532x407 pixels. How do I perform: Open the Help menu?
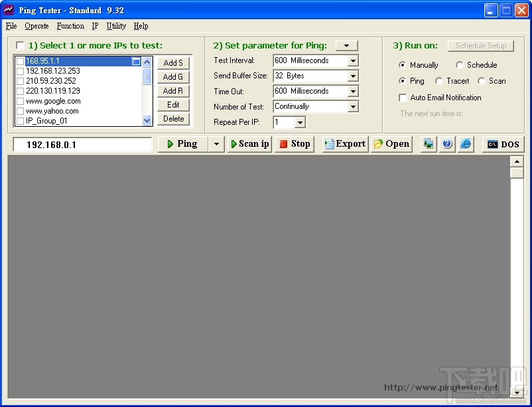click(x=141, y=26)
